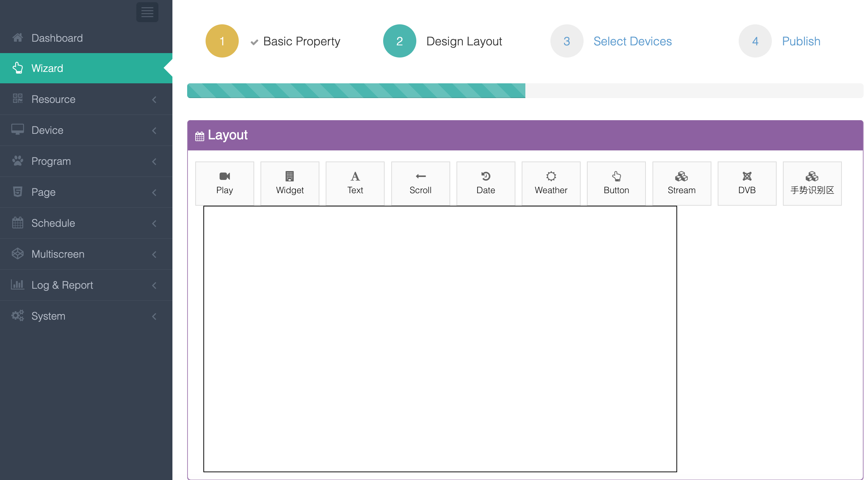This screenshot has width=868, height=480.
Task: Add a Date element to the layout
Action: pos(486,183)
